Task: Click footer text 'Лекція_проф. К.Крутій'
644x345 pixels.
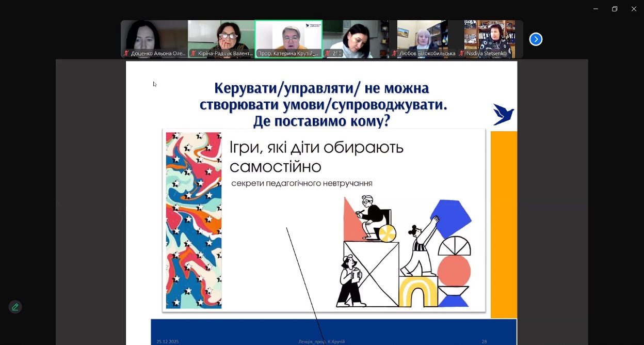Action: (321, 341)
